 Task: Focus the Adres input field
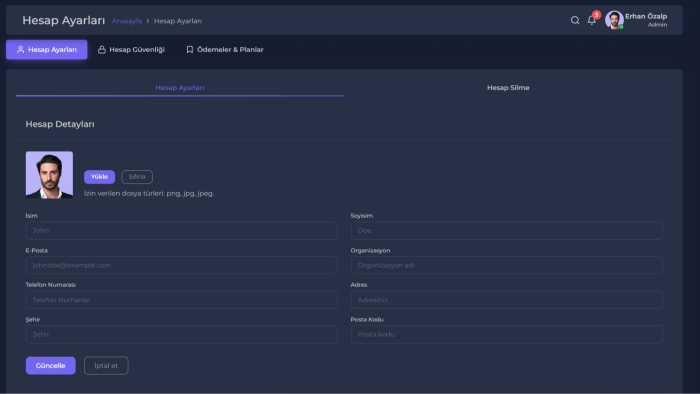pyautogui.click(x=506, y=300)
